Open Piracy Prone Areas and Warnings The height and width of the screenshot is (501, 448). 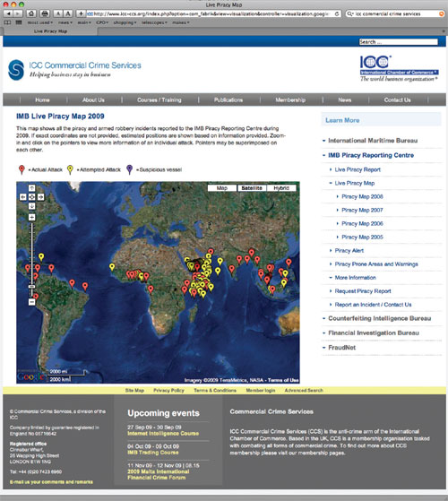point(376,264)
